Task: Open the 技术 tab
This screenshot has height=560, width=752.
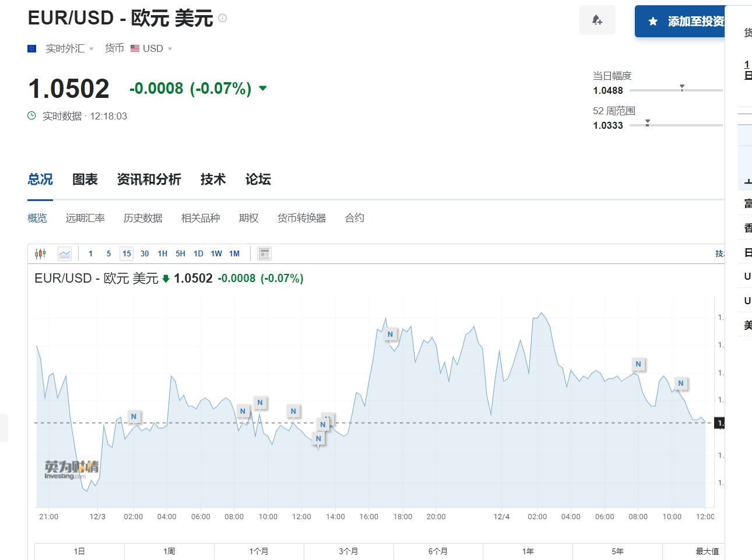Action: pos(213,179)
